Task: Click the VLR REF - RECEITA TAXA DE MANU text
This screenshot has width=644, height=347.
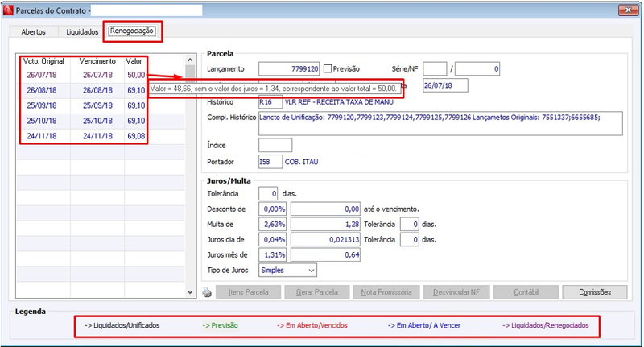Action: [339, 101]
